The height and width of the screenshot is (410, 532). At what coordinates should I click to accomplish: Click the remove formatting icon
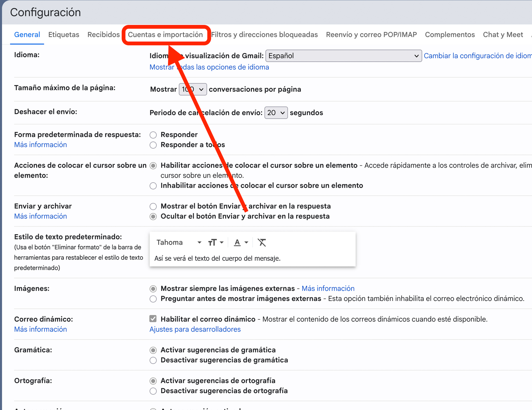coord(262,242)
